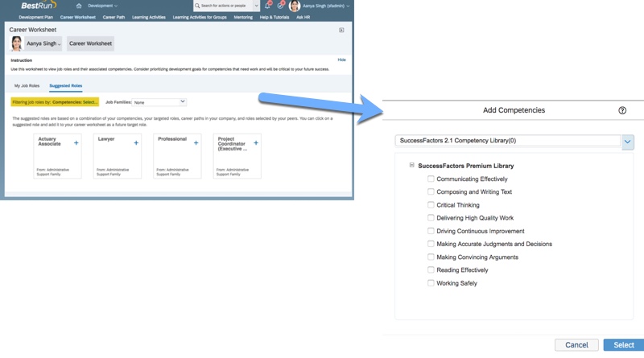Screen dimensions: 644x358
Task: Click the Hide instruction link
Action: (341, 60)
